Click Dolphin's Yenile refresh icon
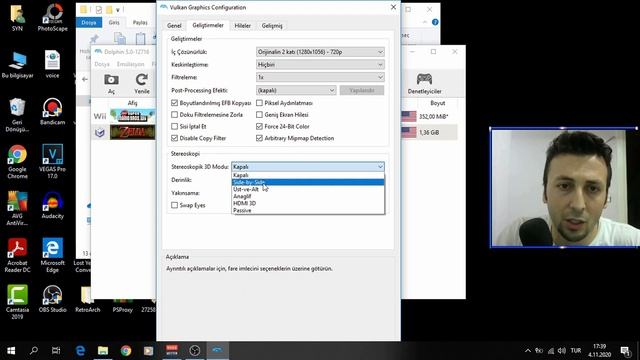 pos(142,83)
